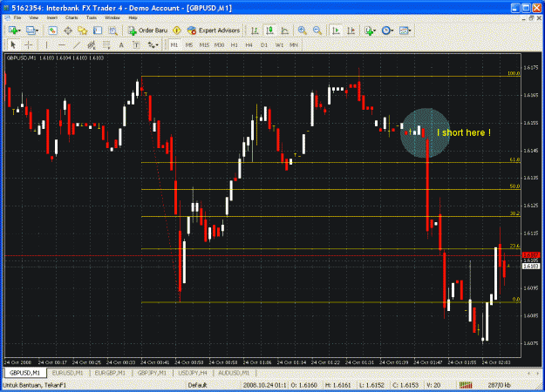This screenshot has width=545, height=392.
Task: Switch to the GBPJPY,M1 chart tab
Action: (x=152, y=373)
